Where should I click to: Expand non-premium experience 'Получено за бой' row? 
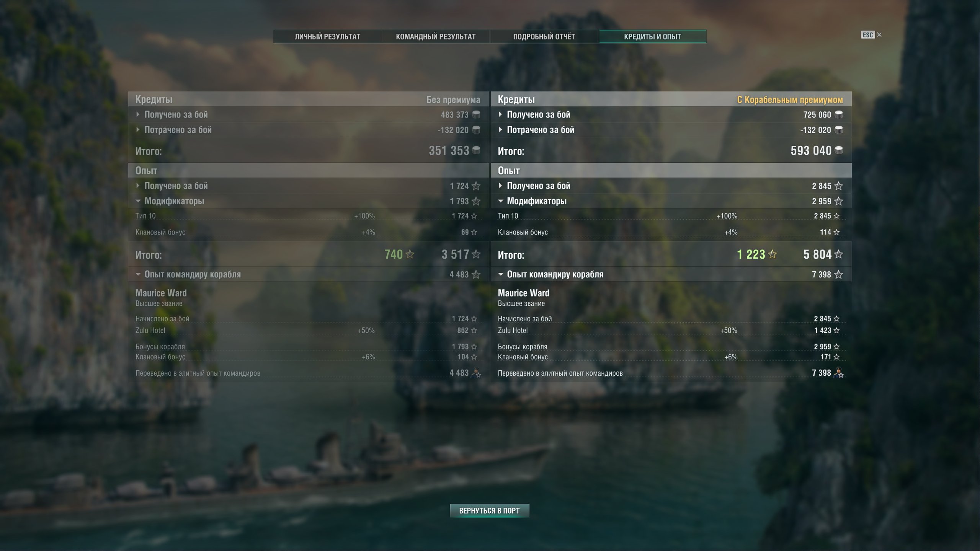(309, 186)
